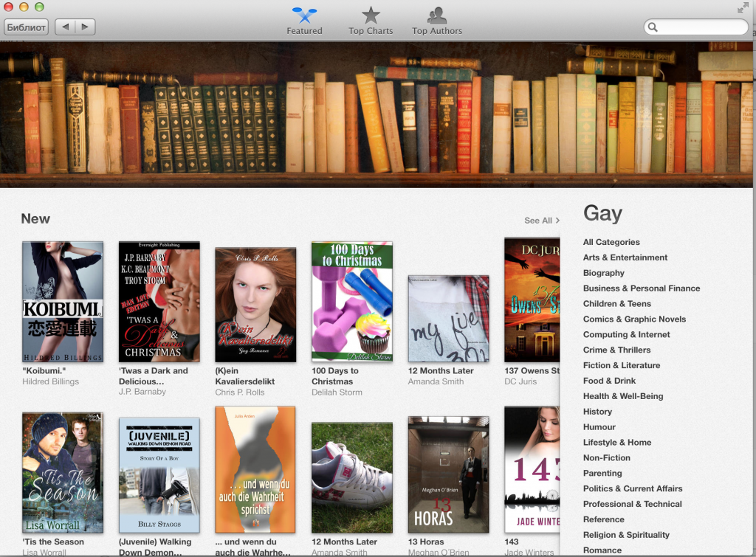Select Parenting category
The width and height of the screenshot is (756, 557).
coord(602,473)
